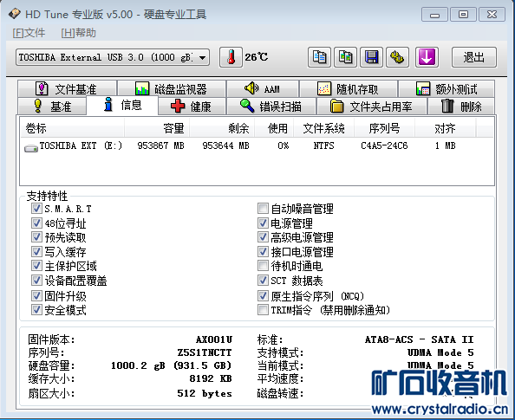Click the 序列号 column header
This screenshot has width=515, height=420.
click(384, 128)
